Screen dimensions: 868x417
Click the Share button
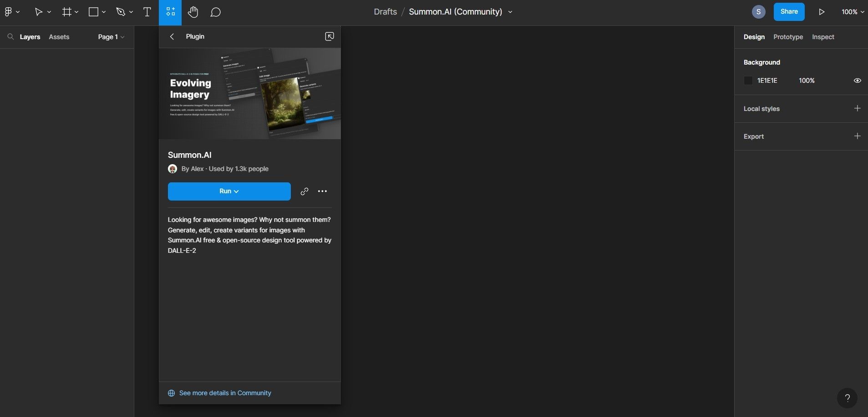point(789,11)
